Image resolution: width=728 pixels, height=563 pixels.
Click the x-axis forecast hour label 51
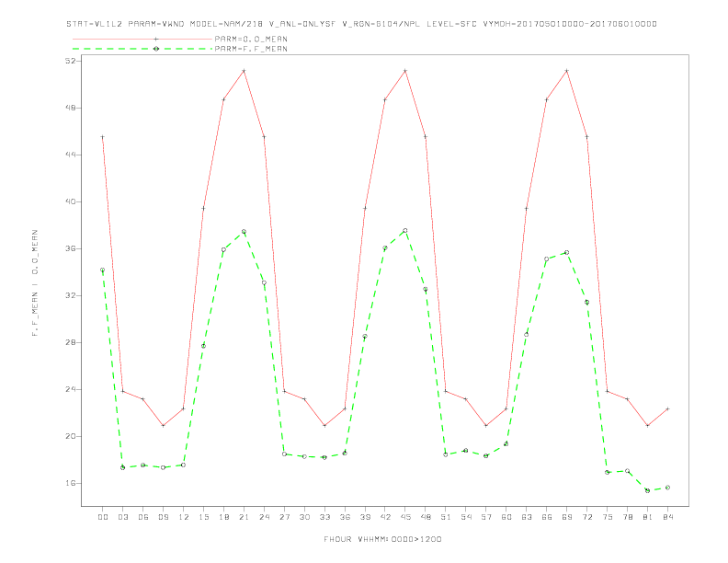[x=446, y=517]
